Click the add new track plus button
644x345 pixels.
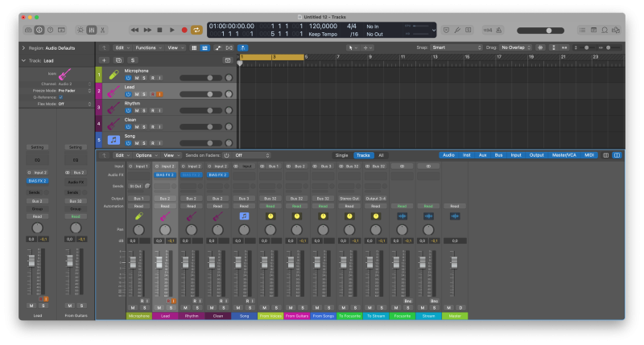pyautogui.click(x=103, y=60)
